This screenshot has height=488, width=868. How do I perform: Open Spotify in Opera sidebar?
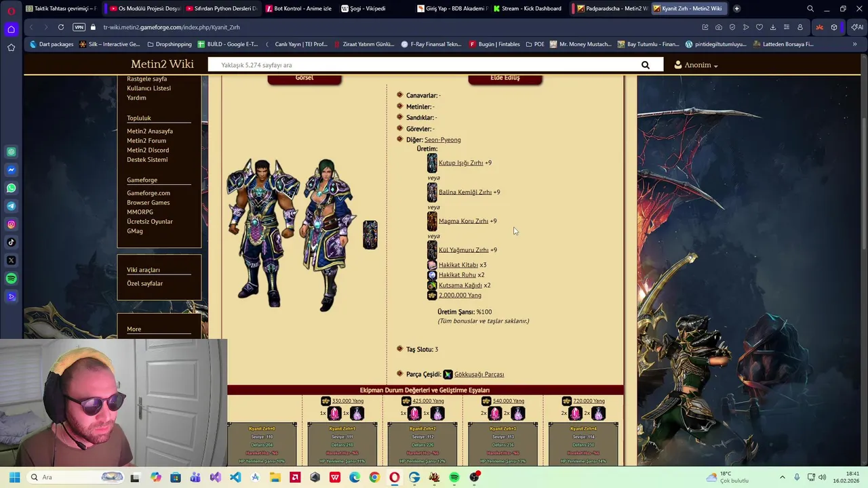pyautogui.click(x=12, y=279)
